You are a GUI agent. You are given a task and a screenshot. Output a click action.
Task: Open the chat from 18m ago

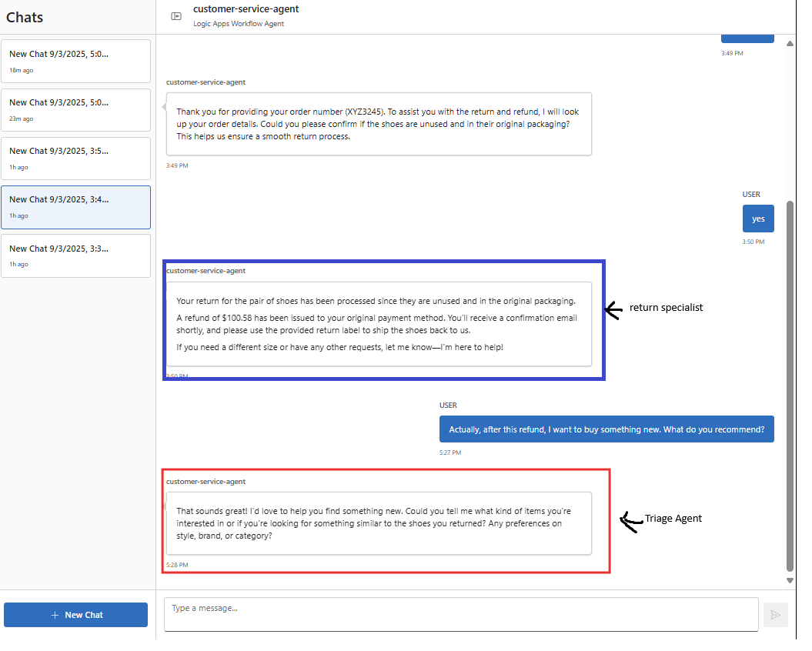(x=75, y=61)
